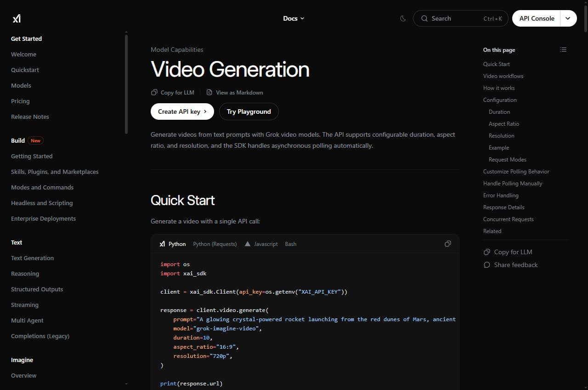Open Release Notes in sidebar
The height and width of the screenshot is (390, 588).
[x=30, y=117]
